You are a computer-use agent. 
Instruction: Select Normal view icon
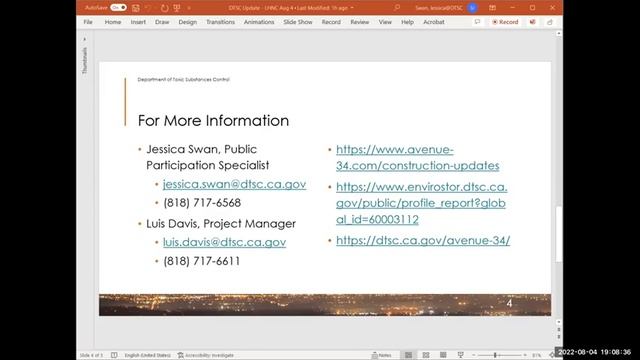[408, 356]
